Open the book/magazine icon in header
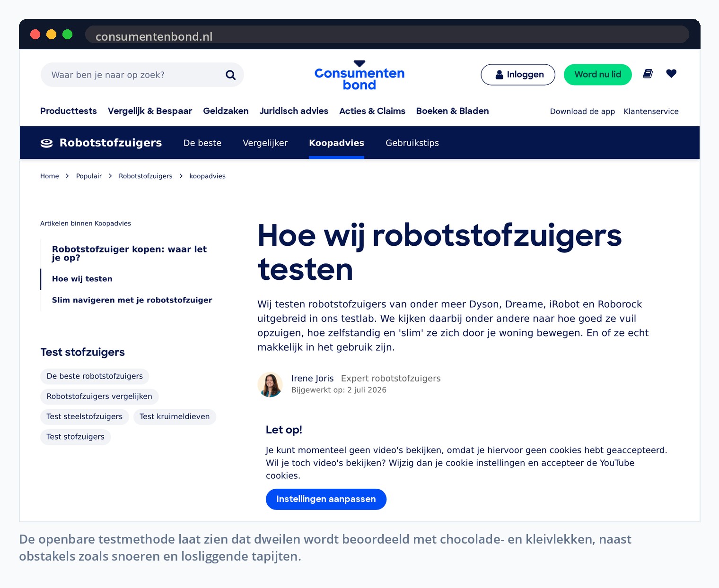Screen dimensions: 719x588 (x=648, y=74)
